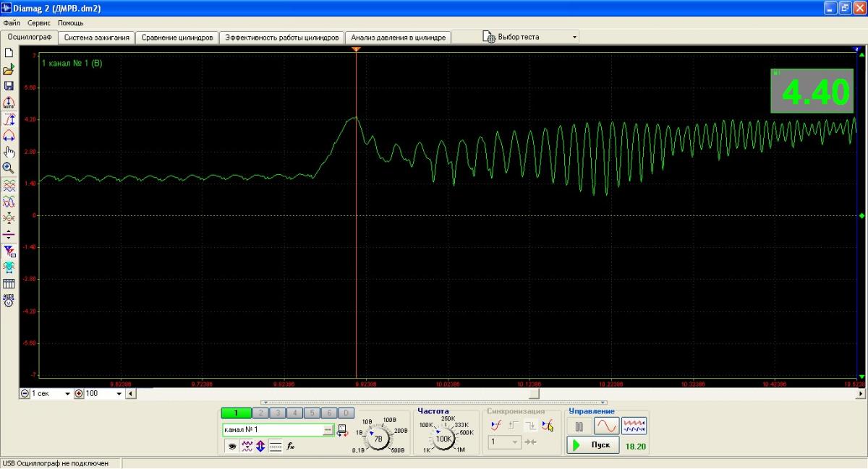Screen dimensions: 868x469
Task: Click the orange cursor marker above graph
Action: point(356,49)
